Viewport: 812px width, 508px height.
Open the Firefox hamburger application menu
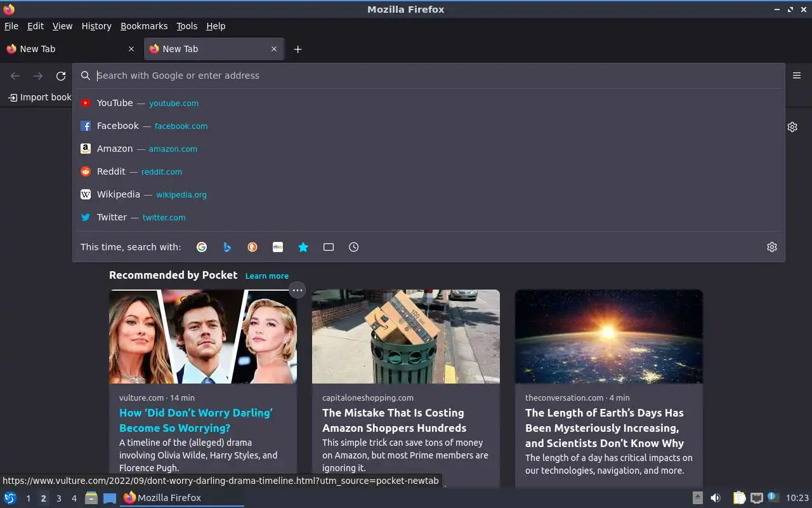click(x=797, y=76)
